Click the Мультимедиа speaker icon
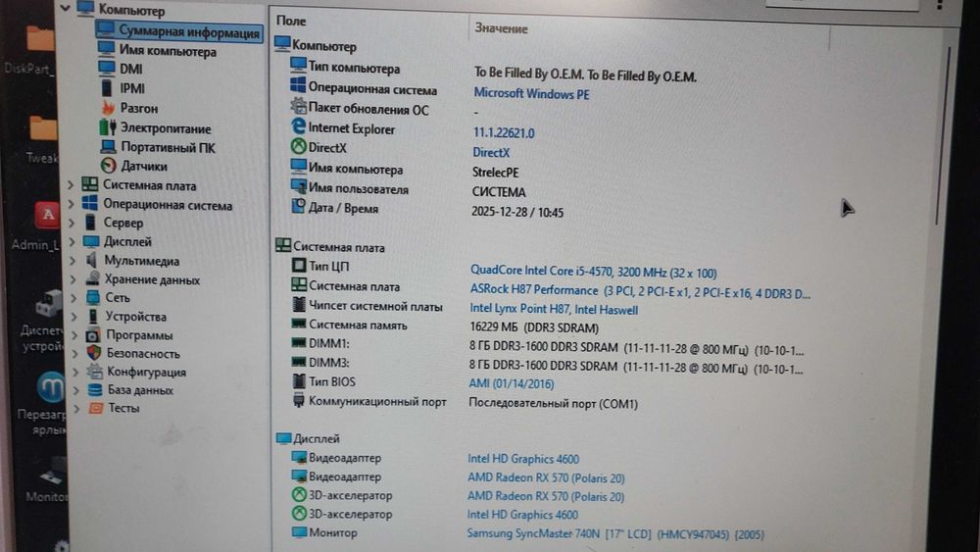The image size is (980, 552). tap(91, 260)
